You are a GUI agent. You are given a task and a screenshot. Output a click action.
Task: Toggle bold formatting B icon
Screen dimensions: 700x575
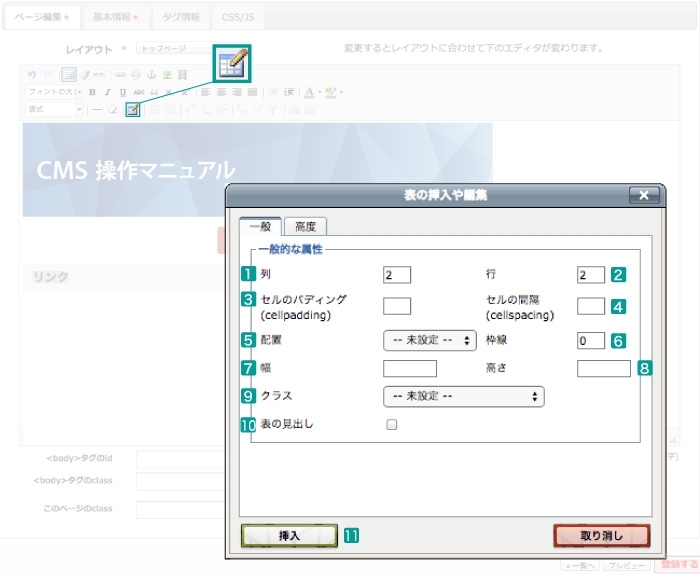[92, 92]
